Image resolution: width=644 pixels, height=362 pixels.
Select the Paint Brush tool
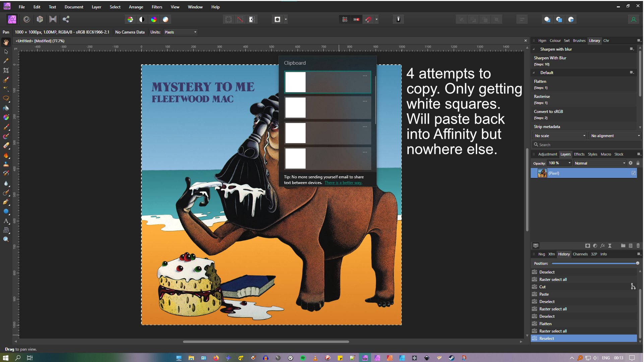6,127
